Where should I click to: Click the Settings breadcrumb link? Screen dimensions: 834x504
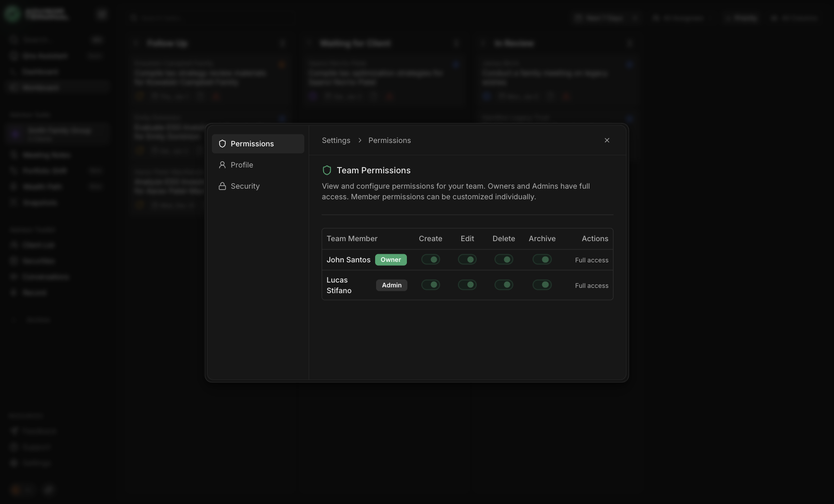336,141
